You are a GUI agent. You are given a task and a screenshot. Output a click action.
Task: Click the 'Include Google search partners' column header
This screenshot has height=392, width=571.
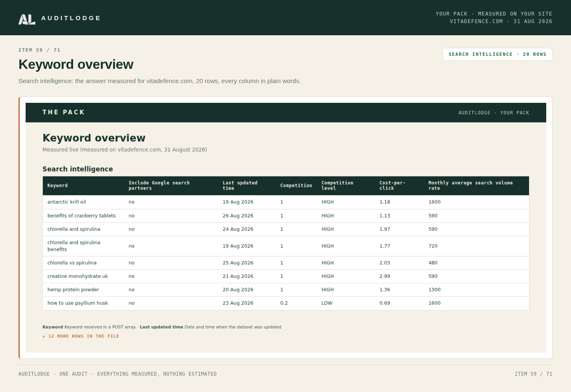[x=159, y=186]
